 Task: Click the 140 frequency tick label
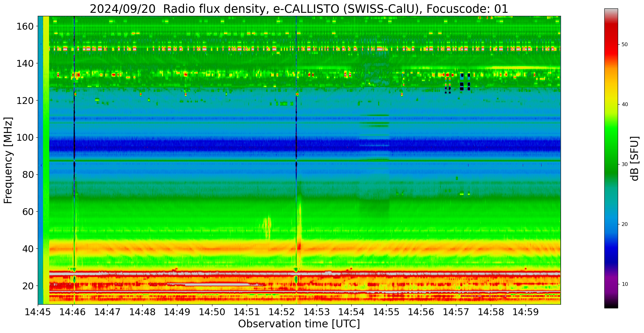[x=25, y=63]
